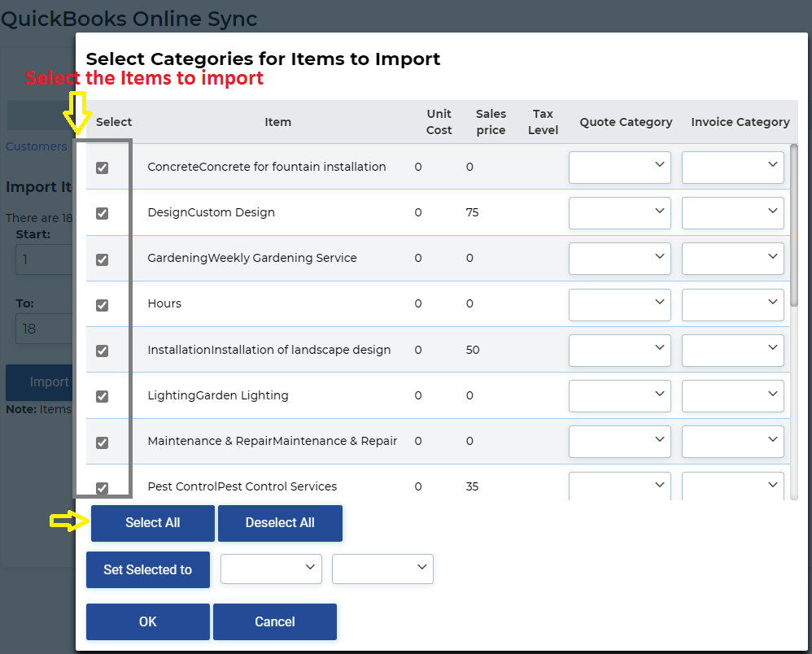
Task: Click the Invoice Category column header
Action: point(740,122)
